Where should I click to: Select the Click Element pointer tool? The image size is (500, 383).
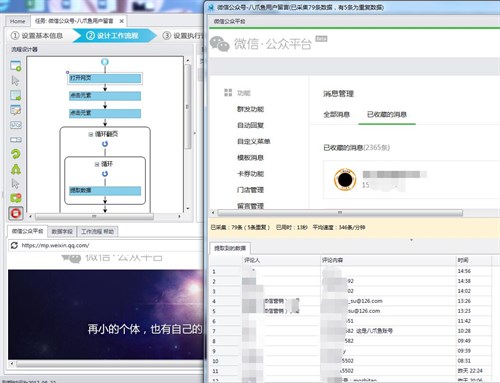click(15, 80)
